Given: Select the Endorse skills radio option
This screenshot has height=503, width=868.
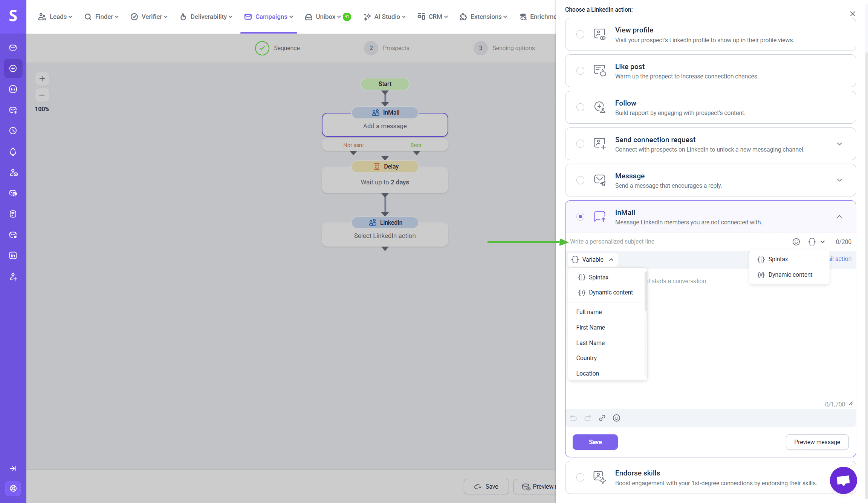Looking at the screenshot, I should coord(580,477).
